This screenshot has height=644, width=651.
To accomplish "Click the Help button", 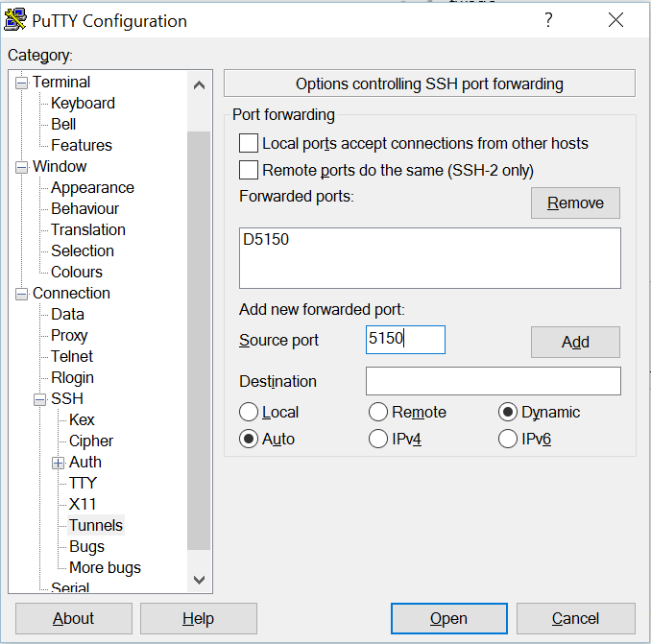I will pos(199,618).
